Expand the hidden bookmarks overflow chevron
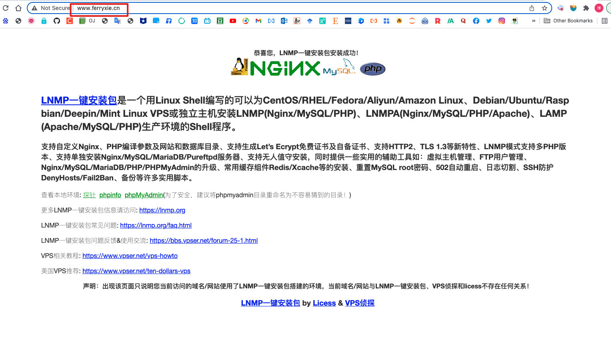The image size is (611, 364). click(533, 21)
